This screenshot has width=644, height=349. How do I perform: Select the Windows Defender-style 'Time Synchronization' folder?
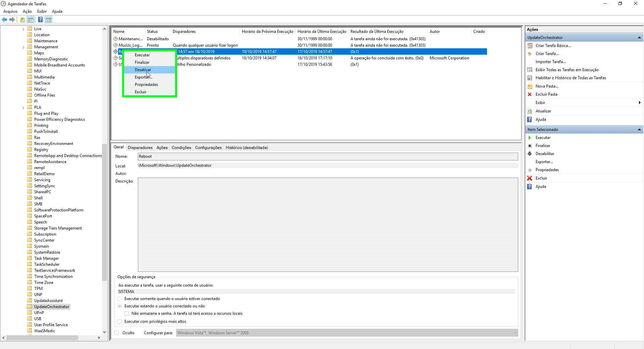pyautogui.click(x=53, y=277)
